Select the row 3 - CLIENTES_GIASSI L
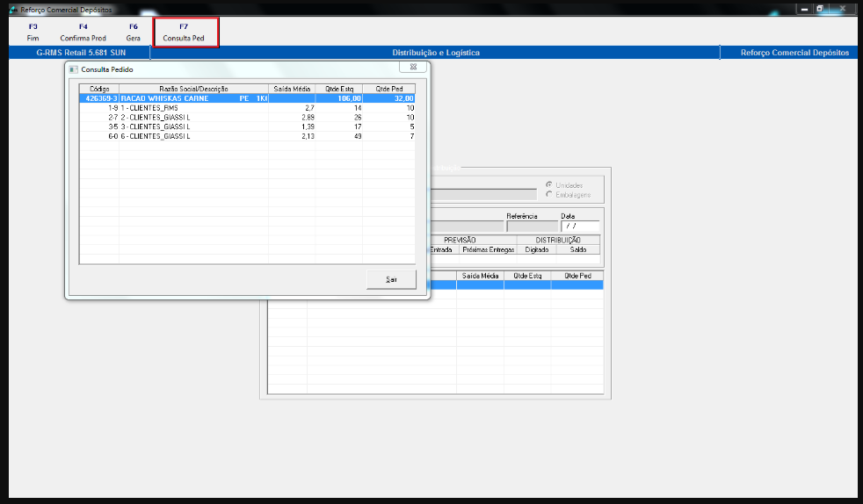 point(247,127)
